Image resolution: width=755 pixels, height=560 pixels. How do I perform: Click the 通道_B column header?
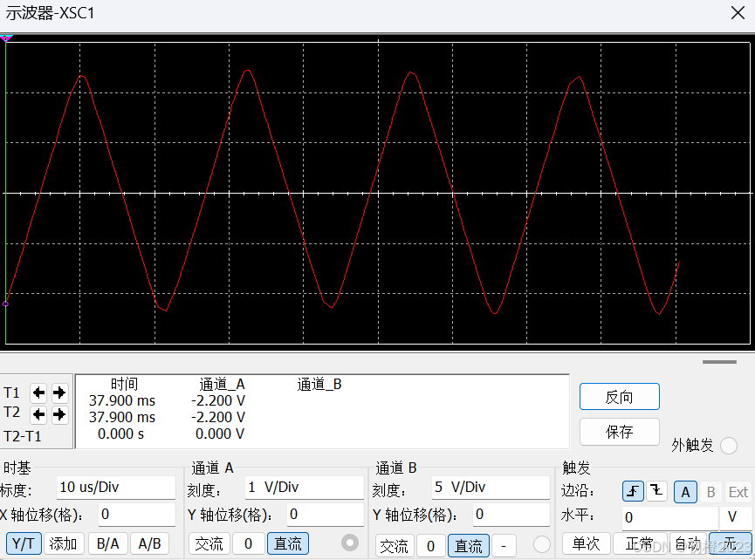click(319, 385)
